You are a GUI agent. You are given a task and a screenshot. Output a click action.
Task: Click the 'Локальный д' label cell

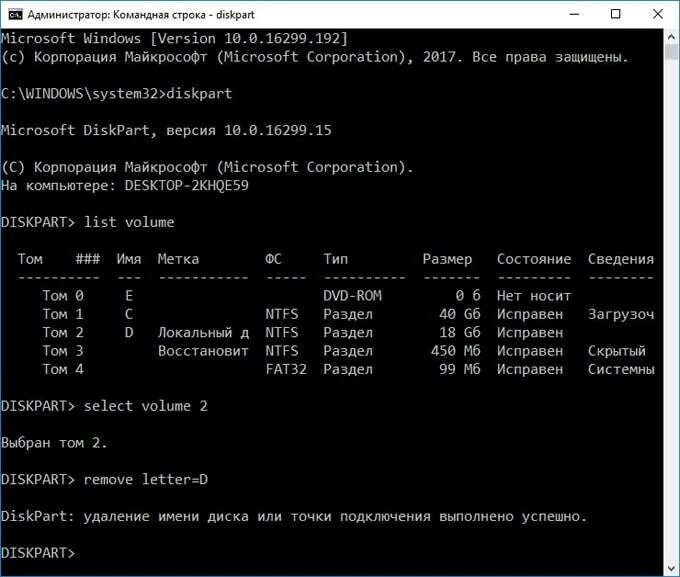coord(203,333)
